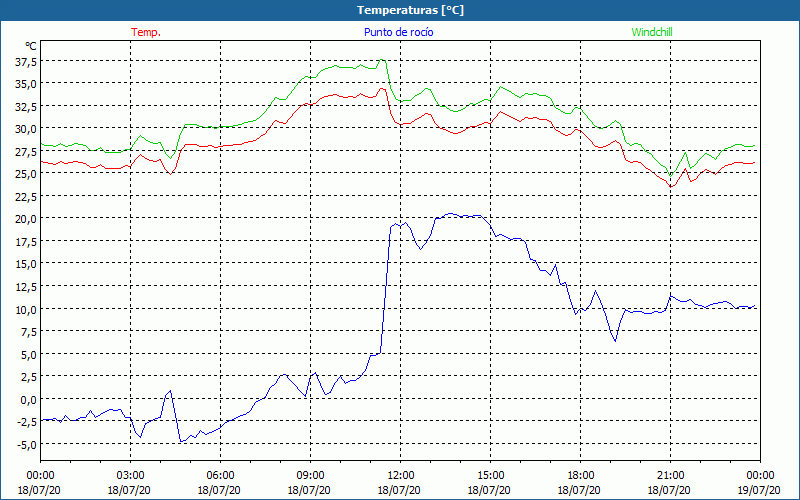Click the 09:00 time axis label
The image size is (800, 500).
pyautogui.click(x=311, y=476)
